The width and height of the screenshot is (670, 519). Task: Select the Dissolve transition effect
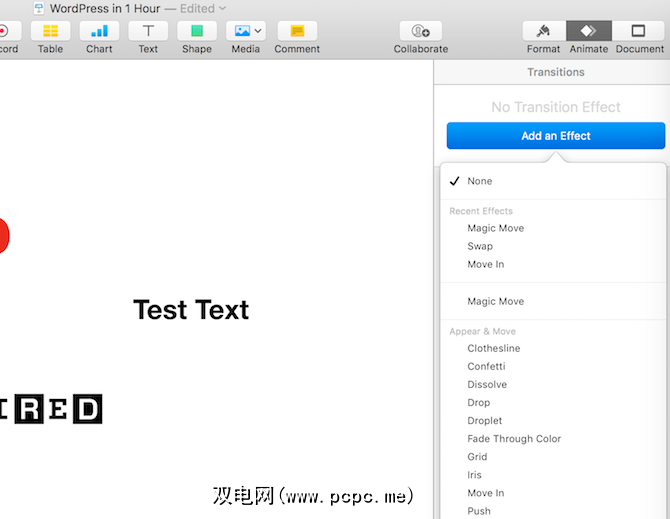tap(487, 384)
